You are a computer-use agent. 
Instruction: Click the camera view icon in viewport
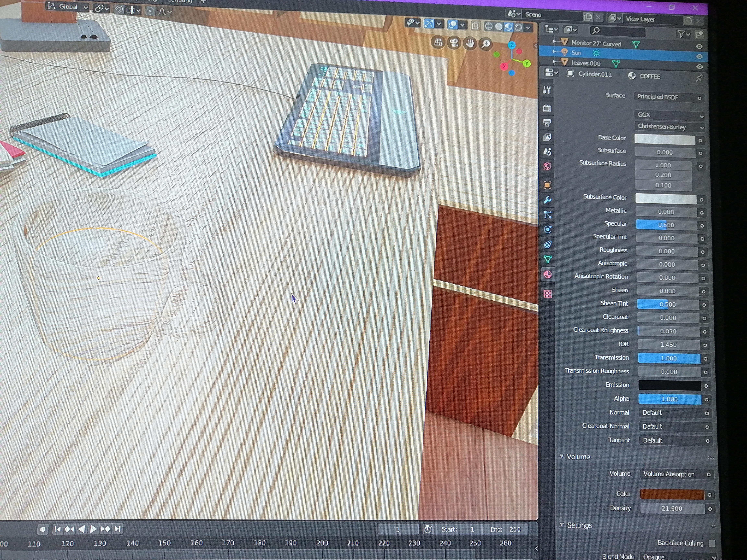(x=454, y=43)
